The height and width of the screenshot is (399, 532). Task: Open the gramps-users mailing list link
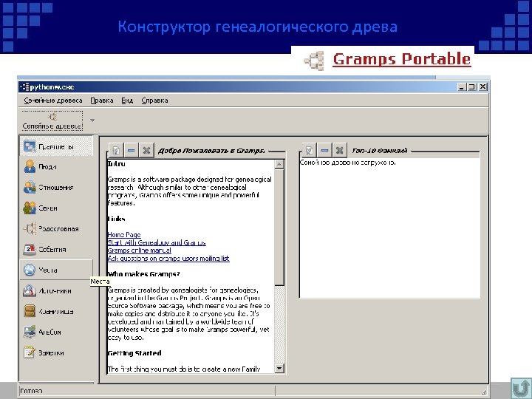coord(168,259)
